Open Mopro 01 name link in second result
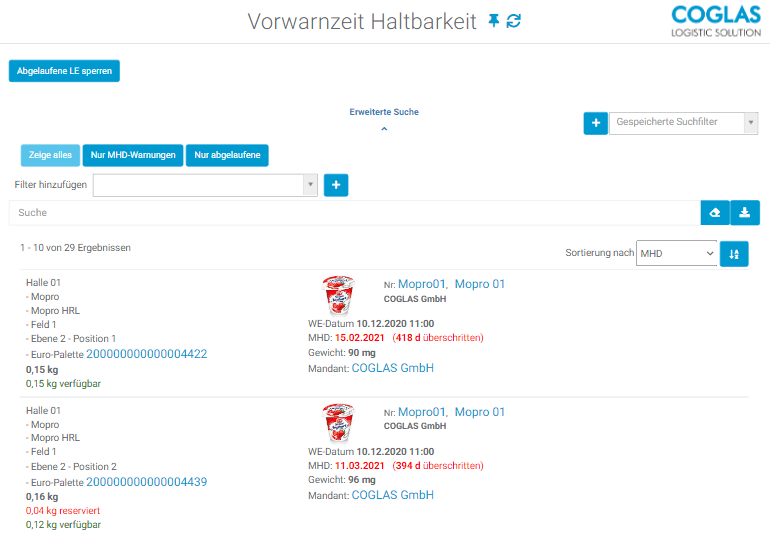This screenshot has height=534, width=770. point(480,412)
